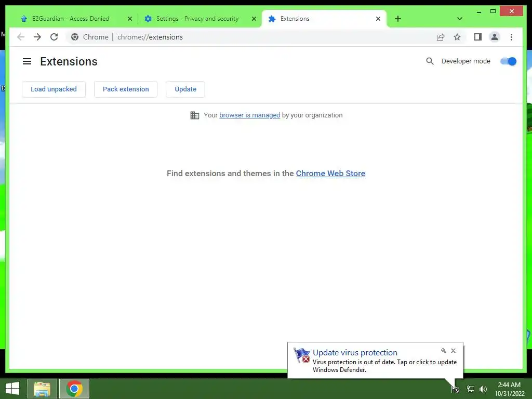This screenshot has height=399, width=532.
Task: Close the Settings tab
Action: [x=254, y=19]
